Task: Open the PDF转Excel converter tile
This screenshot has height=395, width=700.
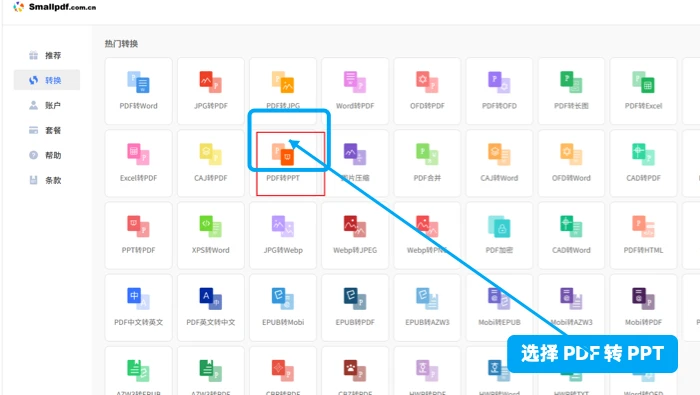Action: tap(643, 91)
